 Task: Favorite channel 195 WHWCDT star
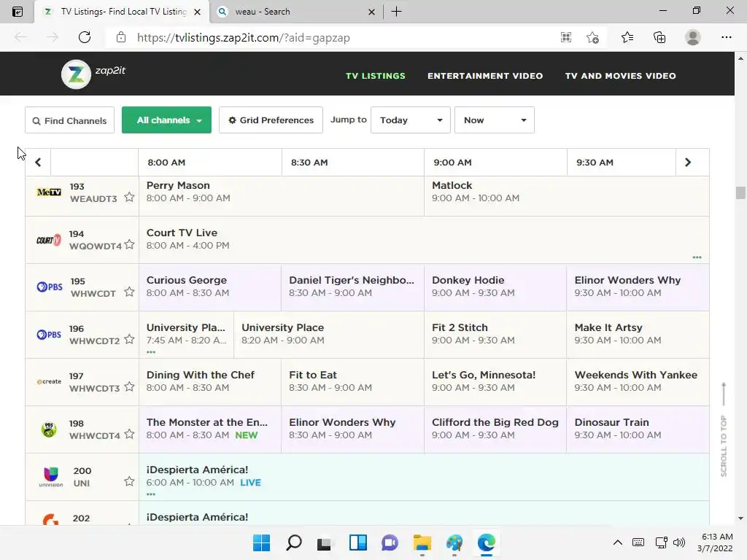click(129, 292)
